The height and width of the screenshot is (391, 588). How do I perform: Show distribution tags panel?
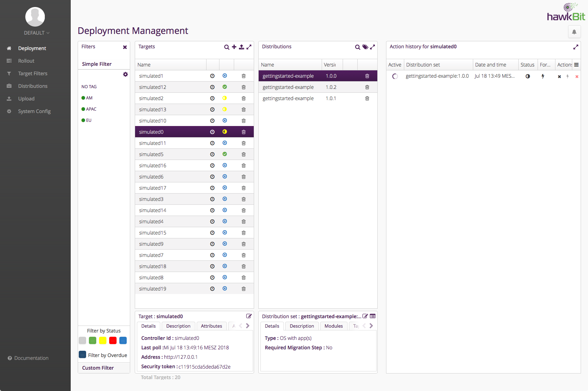coord(365,47)
